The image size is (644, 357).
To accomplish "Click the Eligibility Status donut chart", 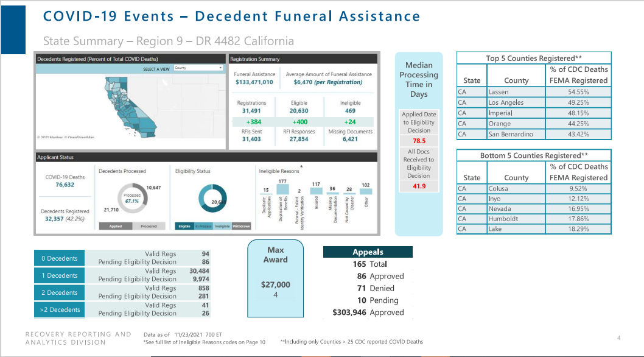I will coord(212,200).
